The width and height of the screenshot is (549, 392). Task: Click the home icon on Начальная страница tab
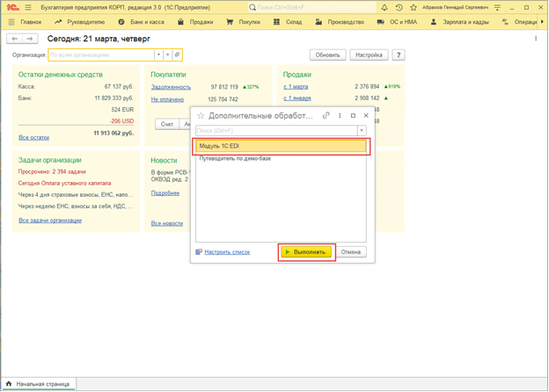(x=9, y=383)
